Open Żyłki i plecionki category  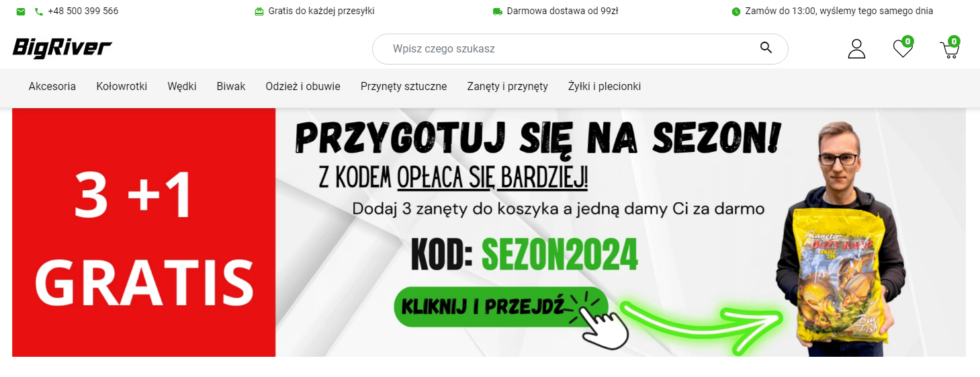[605, 87]
